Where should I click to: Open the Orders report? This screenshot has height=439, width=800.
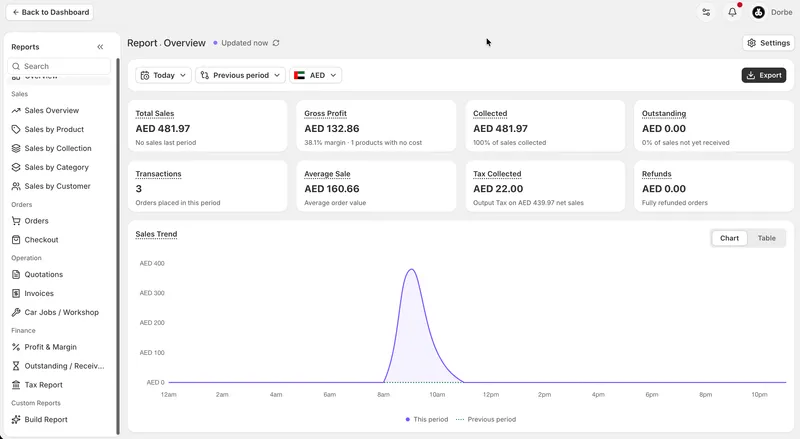pyautogui.click(x=36, y=221)
